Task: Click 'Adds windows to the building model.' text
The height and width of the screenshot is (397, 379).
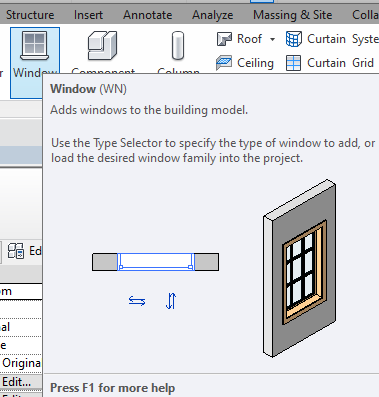Action: pos(149,110)
